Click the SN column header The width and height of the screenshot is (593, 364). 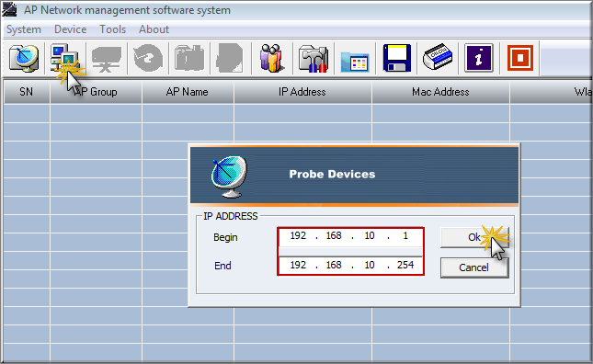coord(27,92)
